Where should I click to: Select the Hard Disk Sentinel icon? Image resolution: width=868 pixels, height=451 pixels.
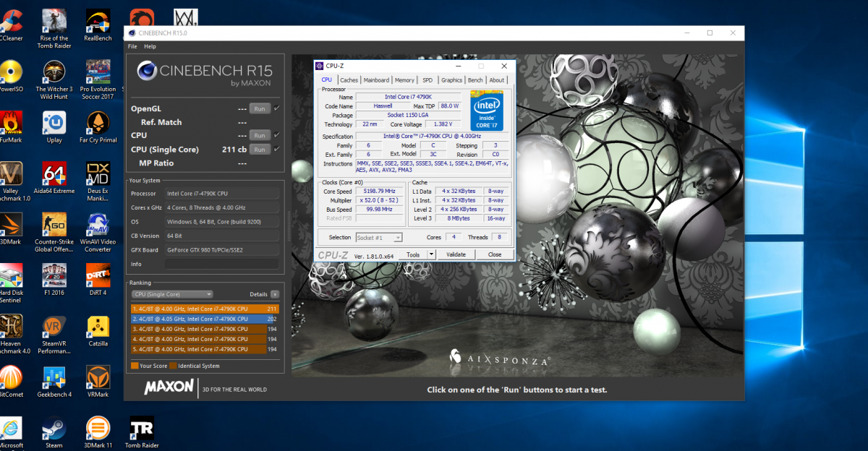click(11, 282)
